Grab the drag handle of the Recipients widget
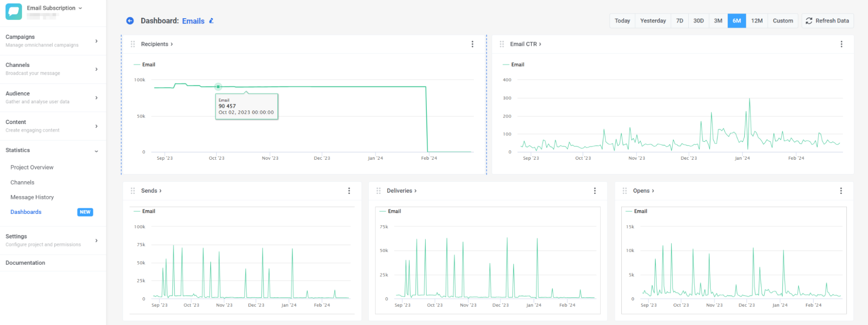868x325 pixels. 133,44
